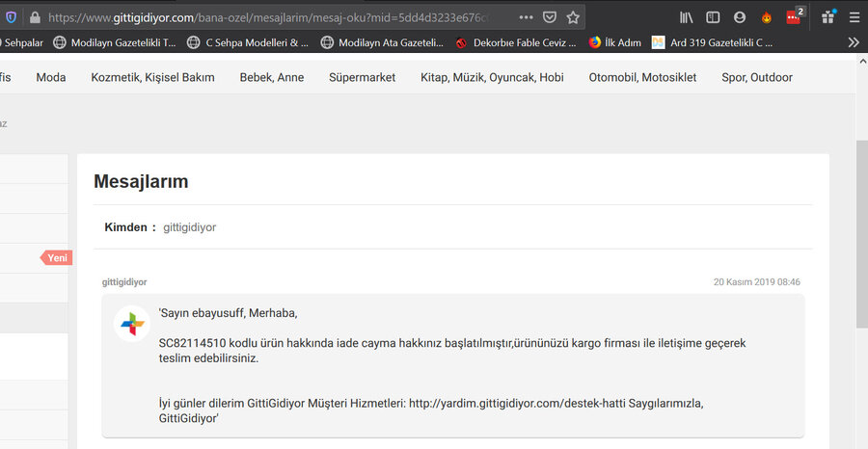Open the page actions three-dot menu
868x449 pixels.
526,17
